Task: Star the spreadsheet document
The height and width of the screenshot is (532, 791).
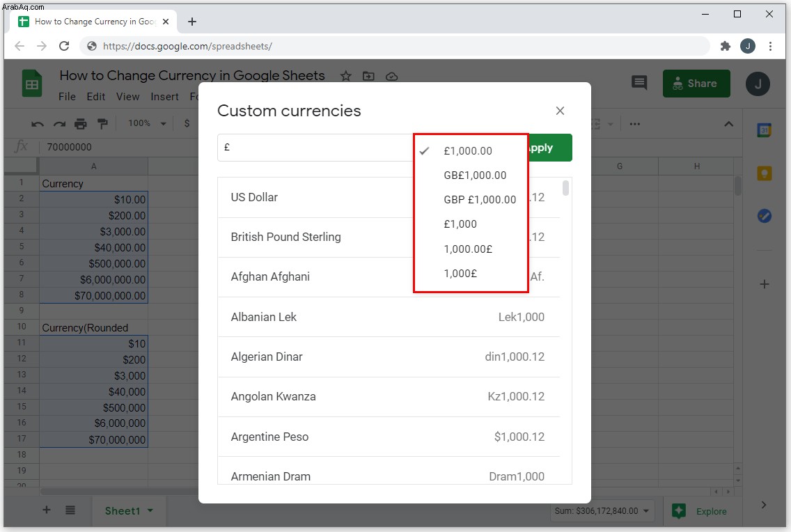Action: point(345,76)
